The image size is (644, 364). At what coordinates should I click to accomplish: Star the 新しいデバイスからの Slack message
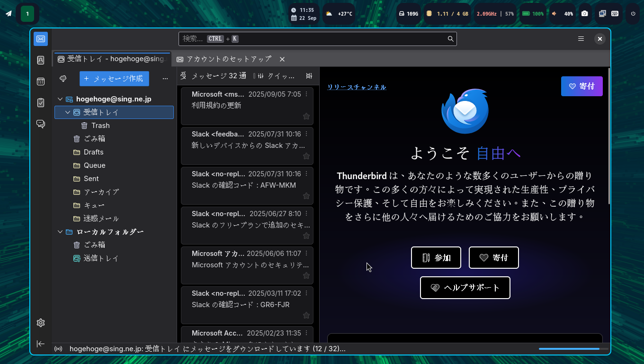pyautogui.click(x=306, y=156)
